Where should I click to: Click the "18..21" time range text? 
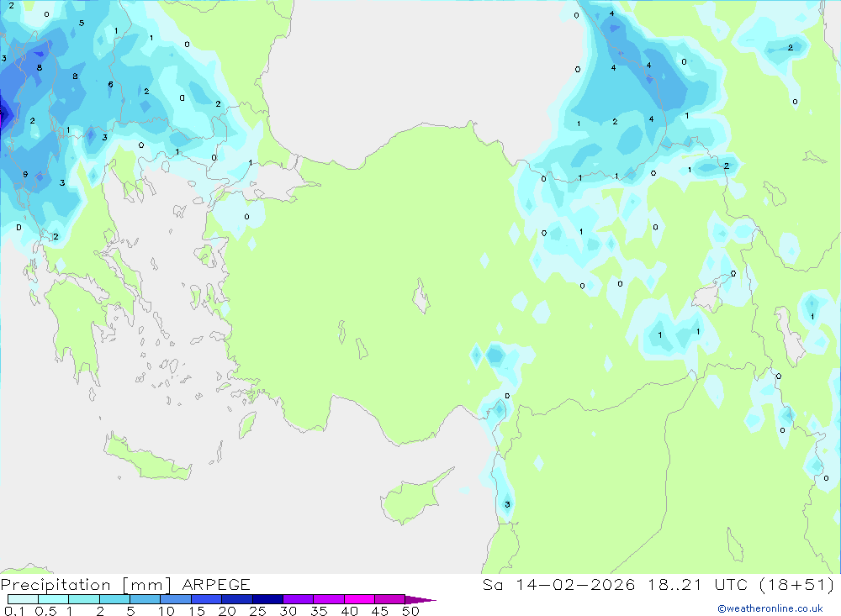pos(674,584)
